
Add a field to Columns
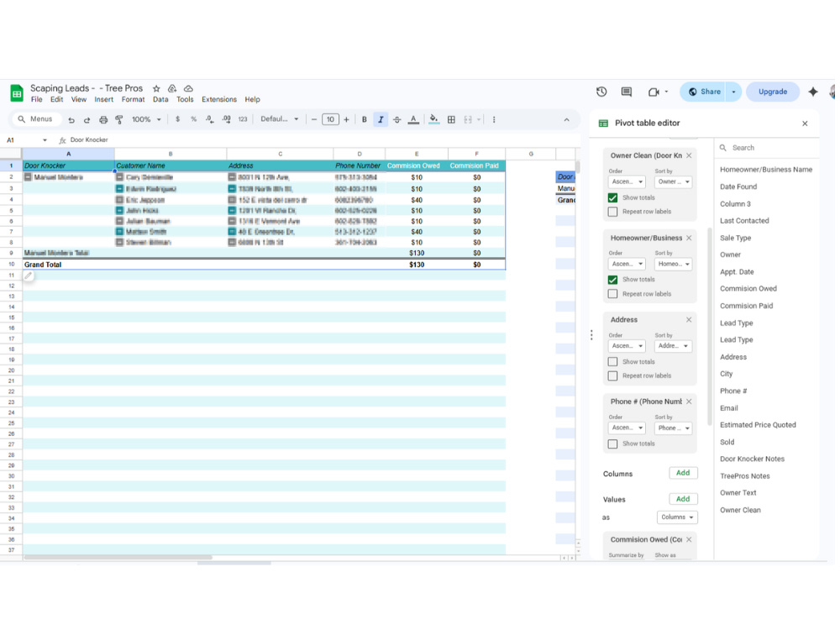tap(683, 473)
